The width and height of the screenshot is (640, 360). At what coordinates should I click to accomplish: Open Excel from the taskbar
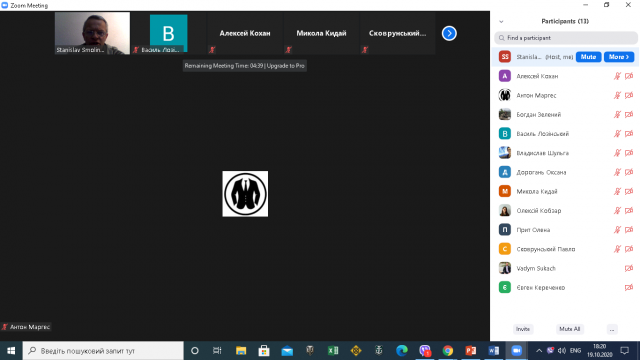point(333,351)
